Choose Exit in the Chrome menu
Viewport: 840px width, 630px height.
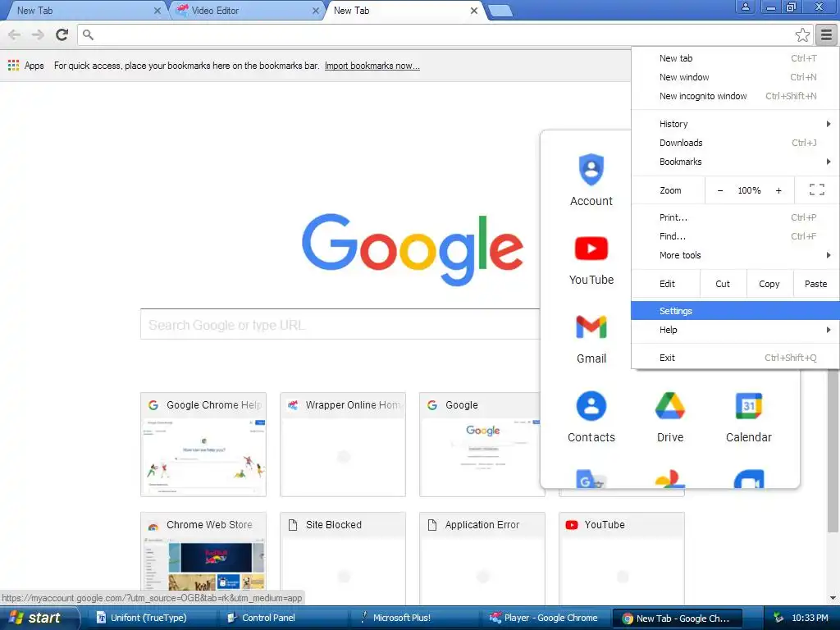(735, 358)
